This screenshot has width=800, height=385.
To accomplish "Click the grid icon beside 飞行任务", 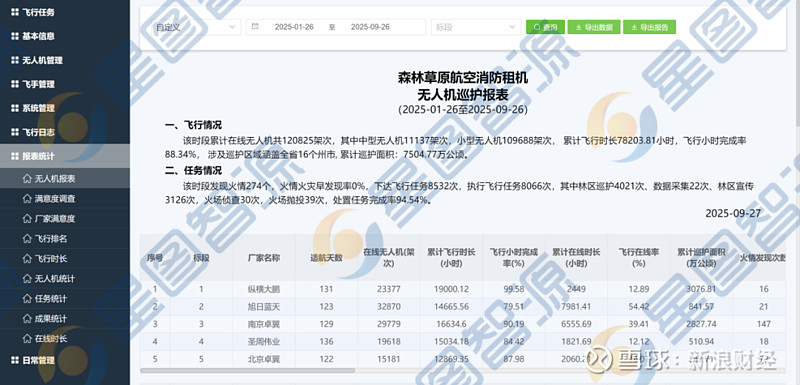I will coord(14,12).
